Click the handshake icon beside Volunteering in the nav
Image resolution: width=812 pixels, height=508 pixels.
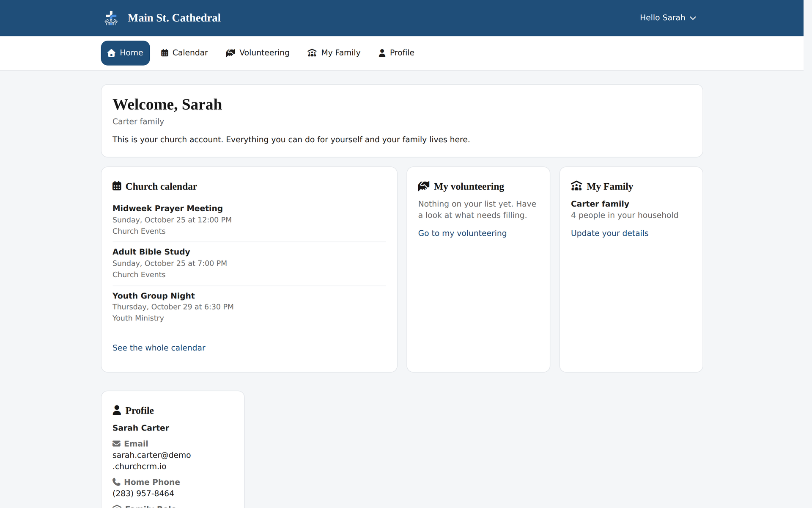(x=230, y=53)
